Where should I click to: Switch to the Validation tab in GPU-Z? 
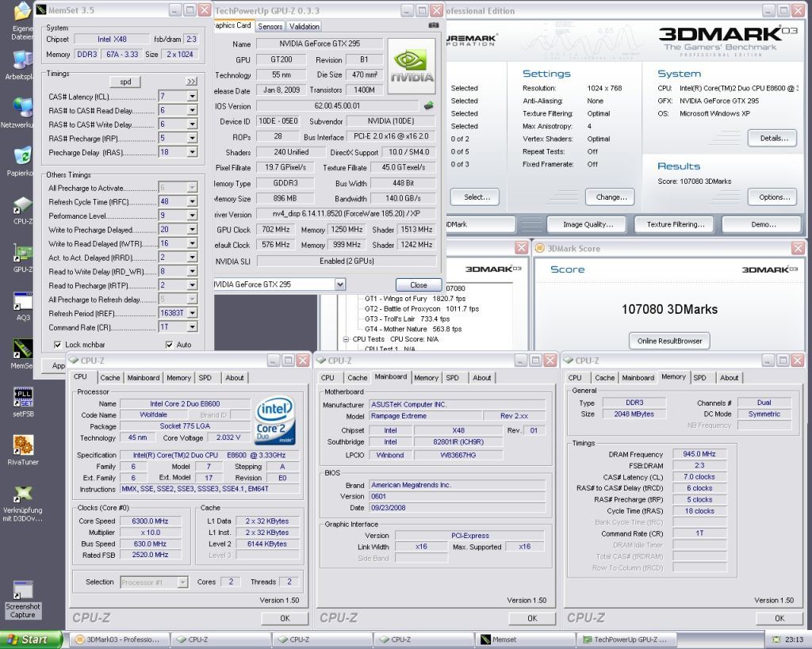pos(304,26)
